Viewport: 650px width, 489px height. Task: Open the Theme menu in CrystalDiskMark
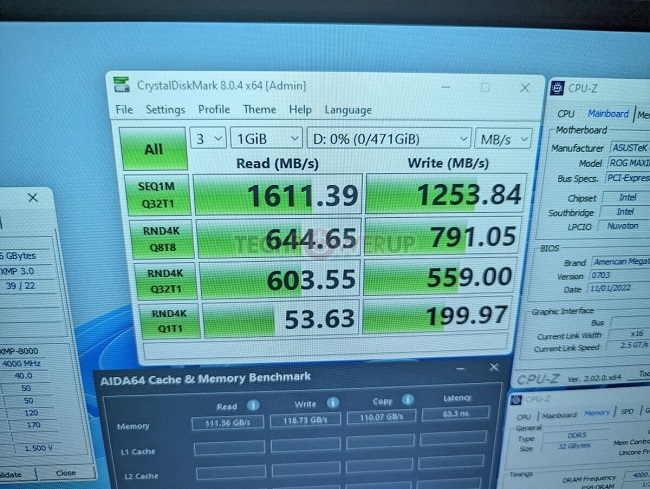[x=260, y=109]
